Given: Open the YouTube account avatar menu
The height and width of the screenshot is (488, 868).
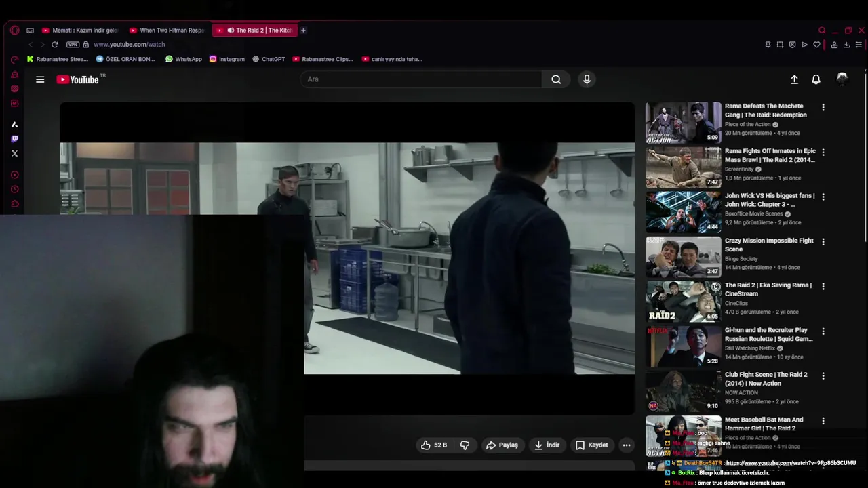Looking at the screenshot, I should coord(842,79).
